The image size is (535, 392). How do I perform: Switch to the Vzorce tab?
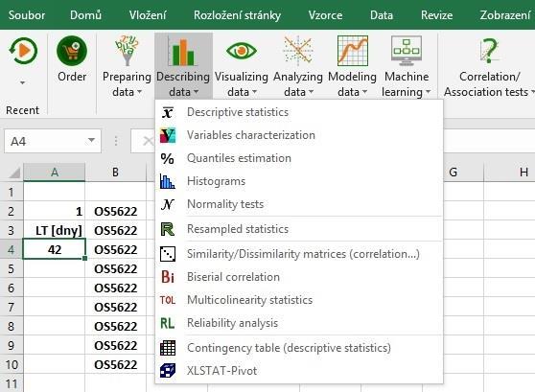pos(325,15)
